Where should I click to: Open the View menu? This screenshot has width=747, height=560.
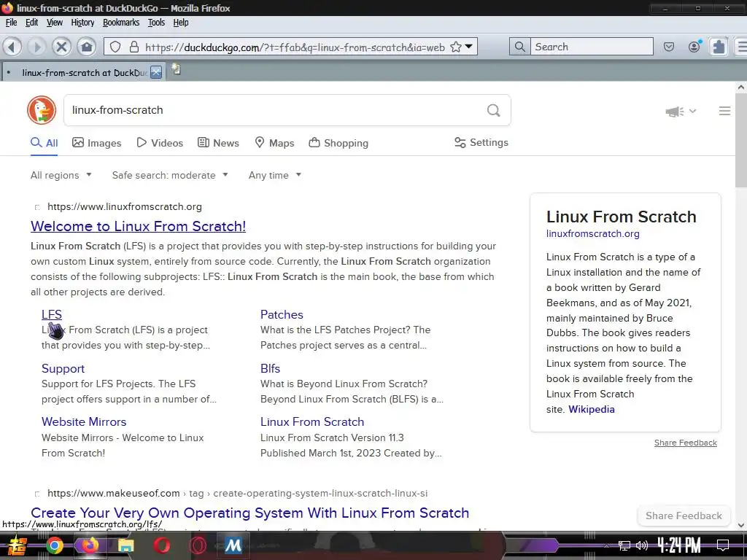[54, 23]
